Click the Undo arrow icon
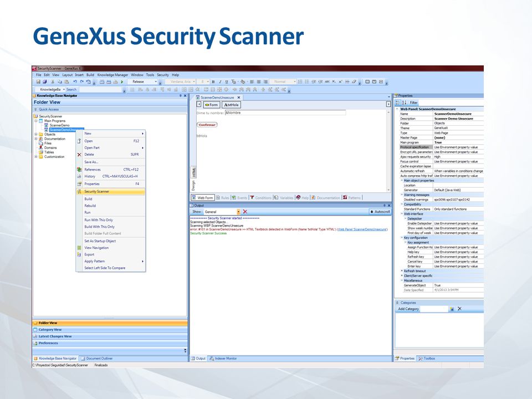This screenshot has width=532, height=399. (x=75, y=82)
